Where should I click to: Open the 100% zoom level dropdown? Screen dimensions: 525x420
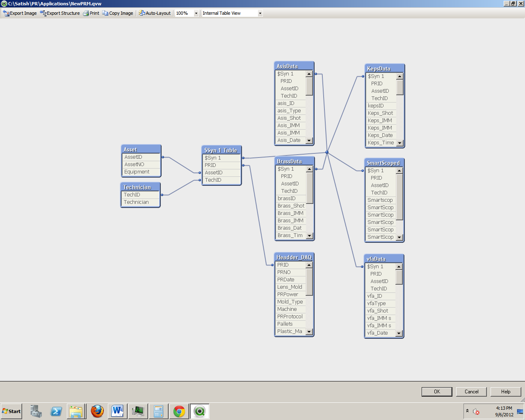(x=196, y=14)
